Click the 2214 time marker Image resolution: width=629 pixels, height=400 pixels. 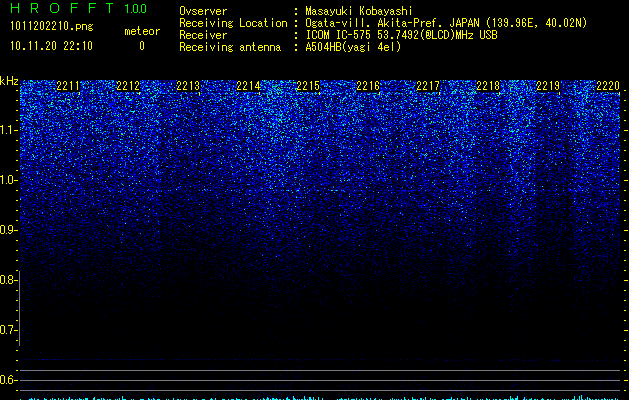click(x=248, y=86)
